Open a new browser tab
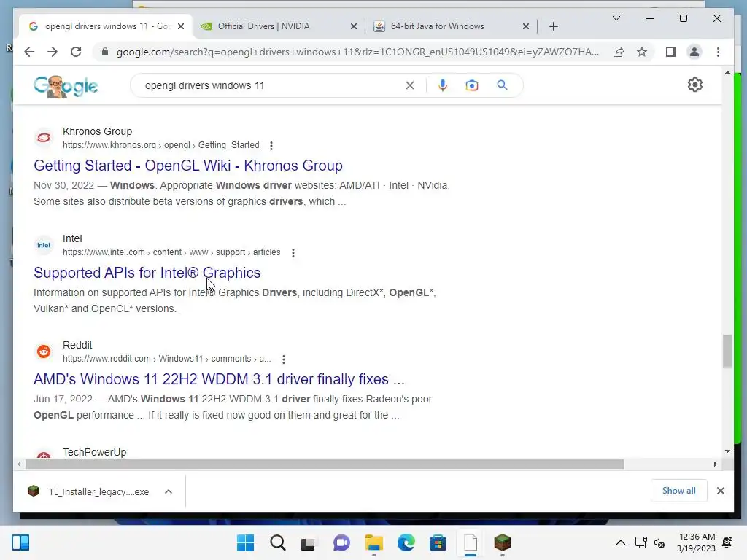The image size is (747, 560). coord(554,26)
